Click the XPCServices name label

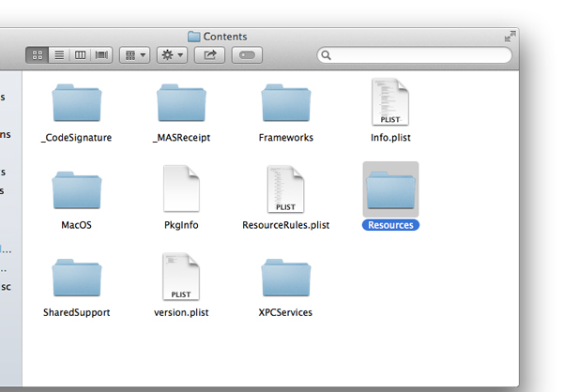(286, 312)
